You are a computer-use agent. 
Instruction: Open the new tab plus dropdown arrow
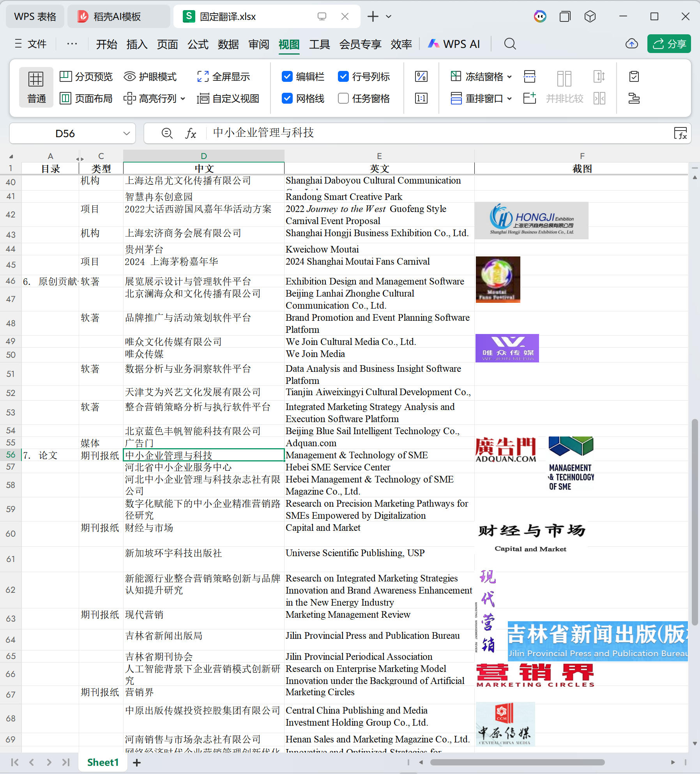pos(388,16)
